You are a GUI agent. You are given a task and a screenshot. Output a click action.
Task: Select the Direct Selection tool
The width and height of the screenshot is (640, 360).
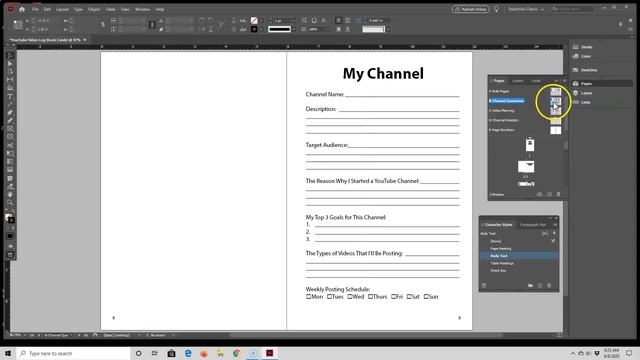tap(10, 64)
